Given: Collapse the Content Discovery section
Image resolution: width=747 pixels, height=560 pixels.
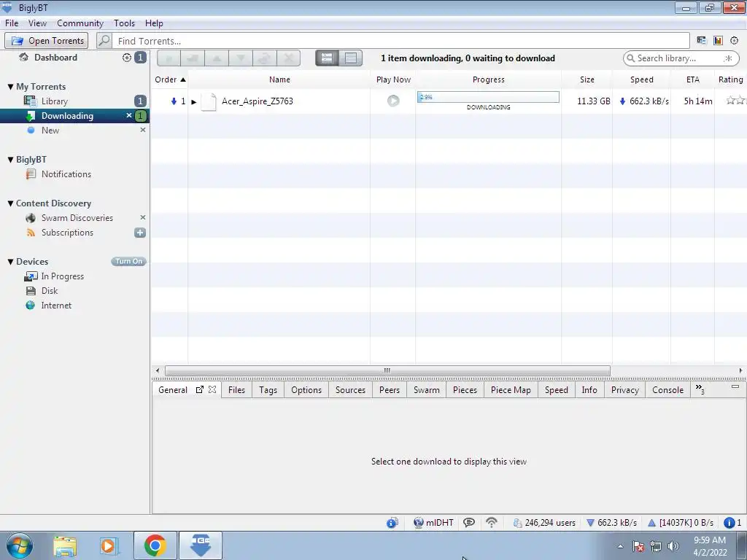Looking at the screenshot, I should coord(10,203).
